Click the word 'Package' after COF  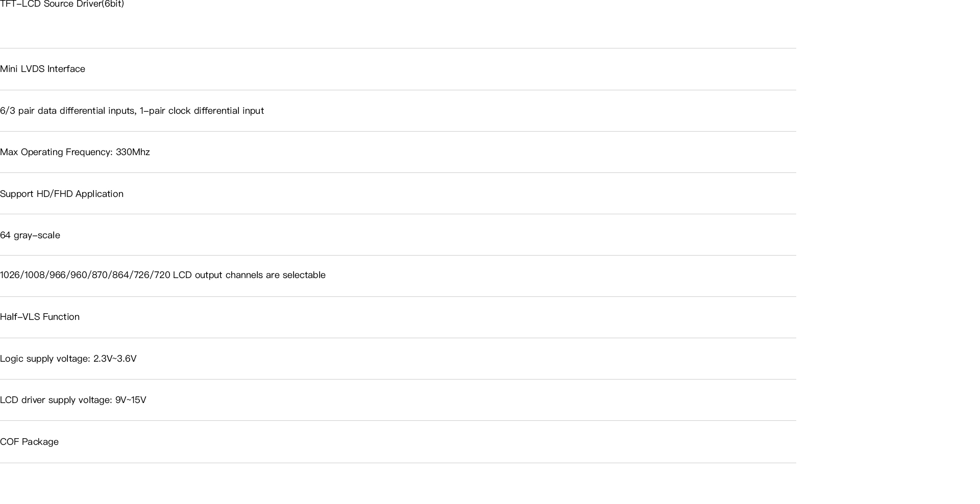[x=40, y=442]
